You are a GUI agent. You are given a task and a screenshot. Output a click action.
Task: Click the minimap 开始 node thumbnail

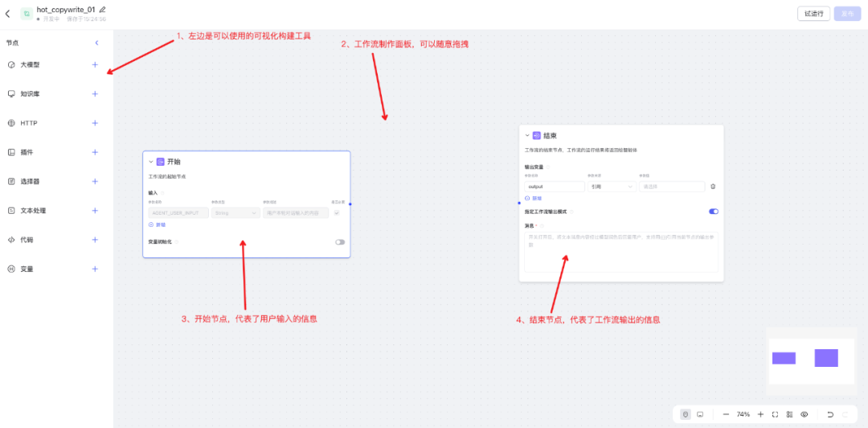pyautogui.click(x=784, y=358)
